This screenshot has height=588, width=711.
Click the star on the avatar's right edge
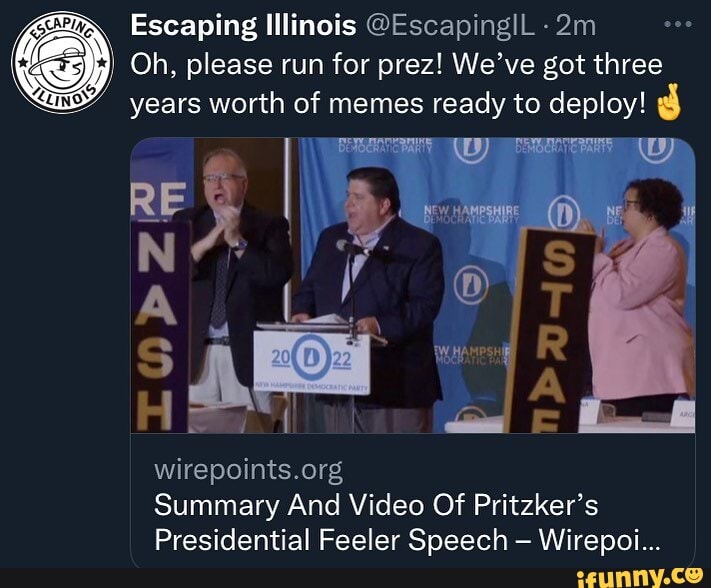click(103, 63)
